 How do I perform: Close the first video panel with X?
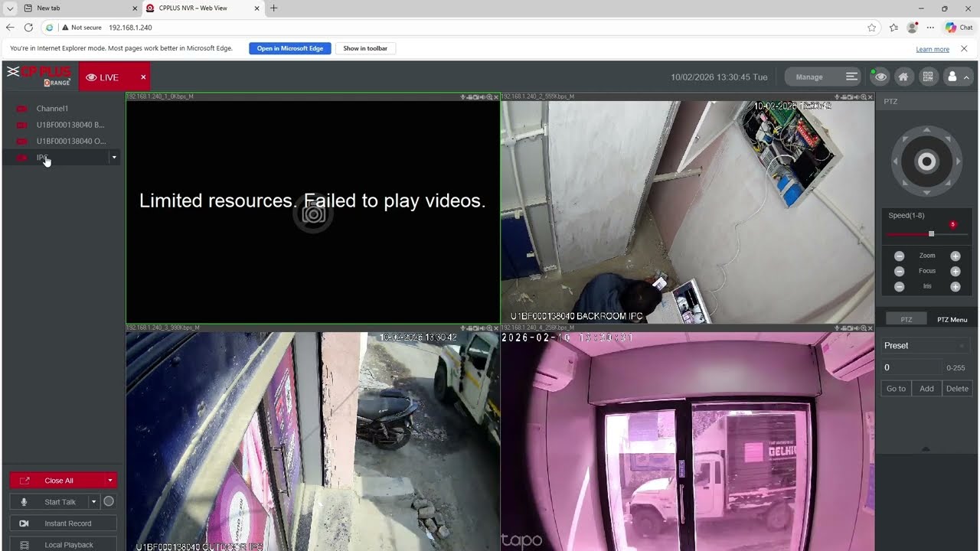pyautogui.click(x=495, y=97)
